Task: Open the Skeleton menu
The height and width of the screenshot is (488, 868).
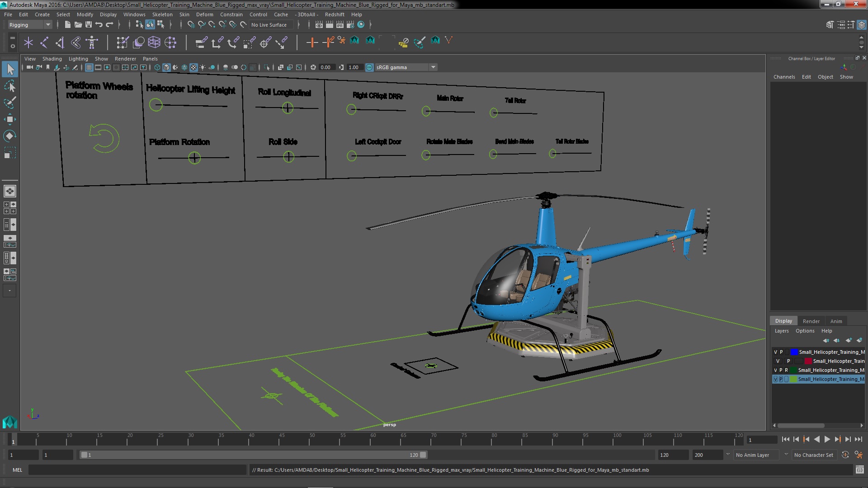Action: pos(162,14)
